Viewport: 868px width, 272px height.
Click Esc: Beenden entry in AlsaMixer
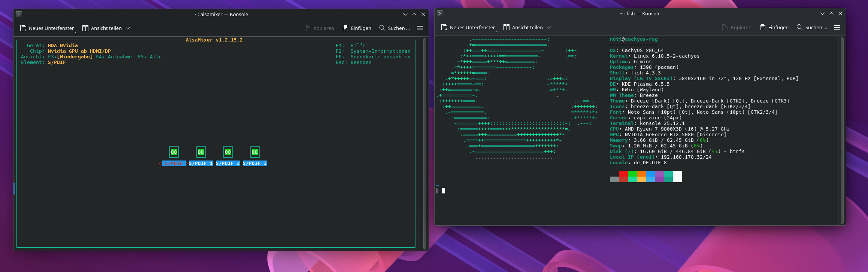[354, 62]
